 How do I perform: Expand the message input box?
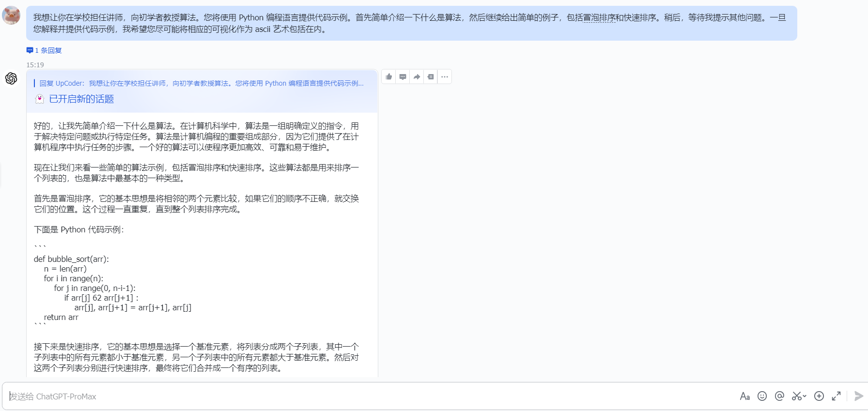click(836, 396)
